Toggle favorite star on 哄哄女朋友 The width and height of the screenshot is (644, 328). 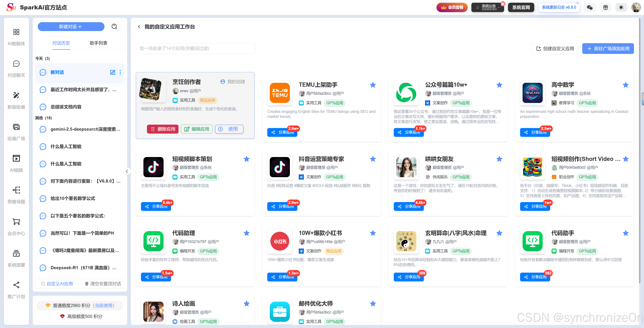click(499, 159)
